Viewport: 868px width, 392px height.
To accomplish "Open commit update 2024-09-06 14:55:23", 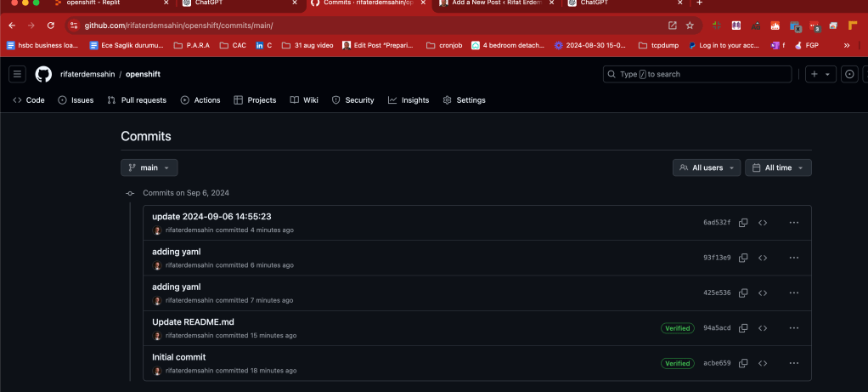I will 211,216.
